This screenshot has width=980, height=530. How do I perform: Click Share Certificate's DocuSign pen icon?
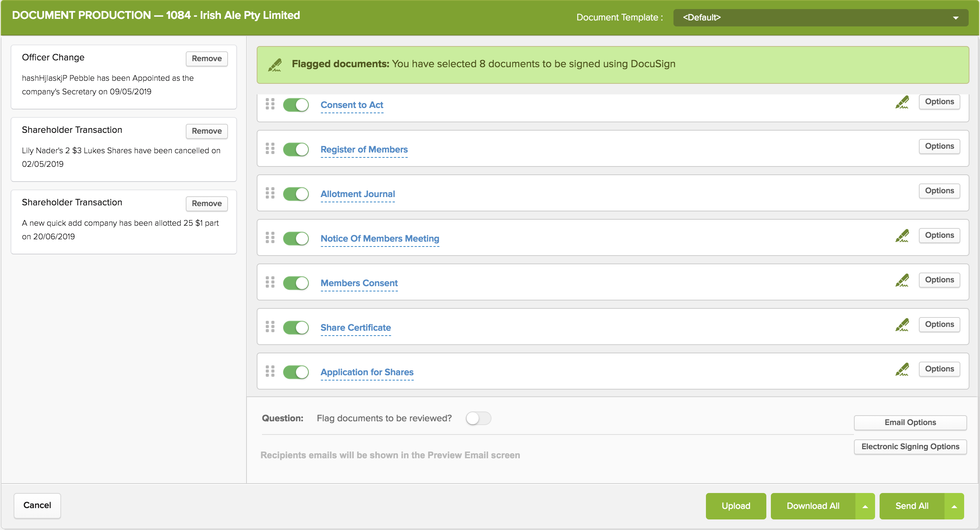click(901, 325)
